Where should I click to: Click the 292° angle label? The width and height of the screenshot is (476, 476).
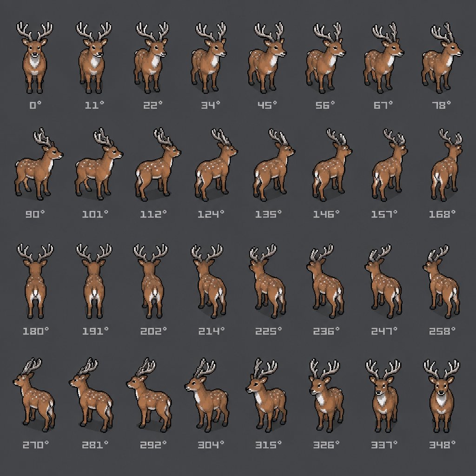153,445
